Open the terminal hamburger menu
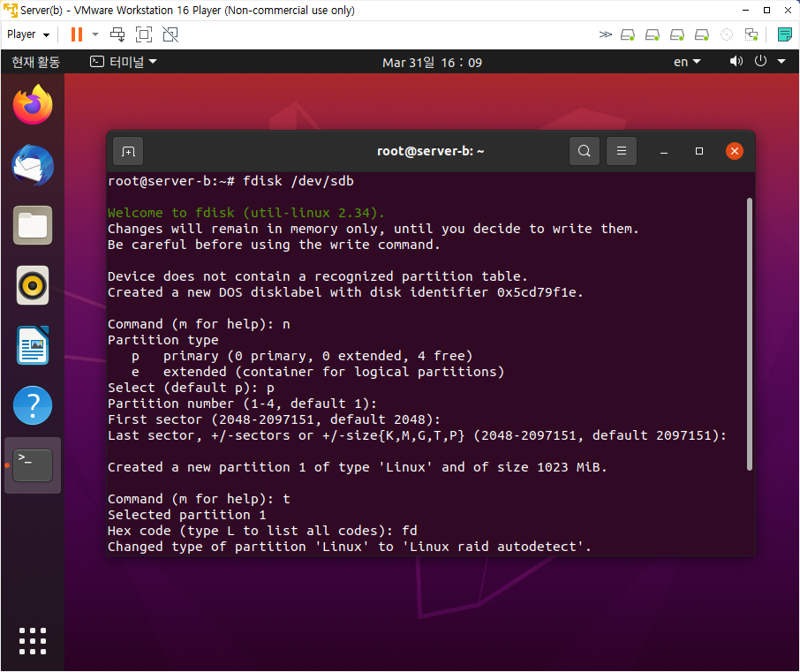The height and width of the screenshot is (672, 800). tap(622, 151)
